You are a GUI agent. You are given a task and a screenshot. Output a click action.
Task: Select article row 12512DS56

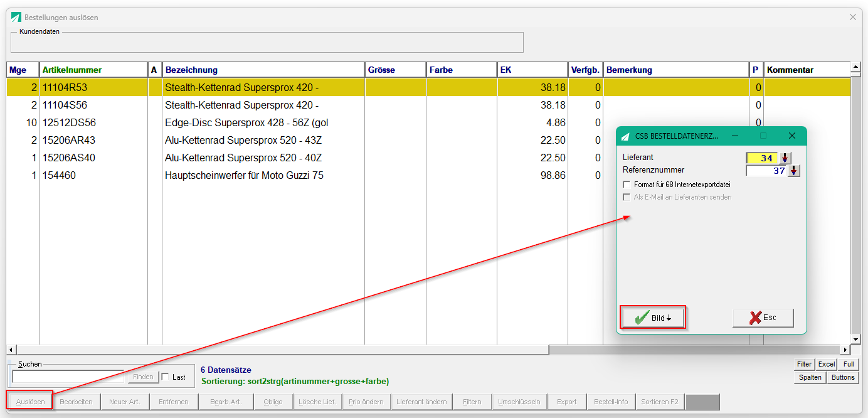click(x=428, y=122)
